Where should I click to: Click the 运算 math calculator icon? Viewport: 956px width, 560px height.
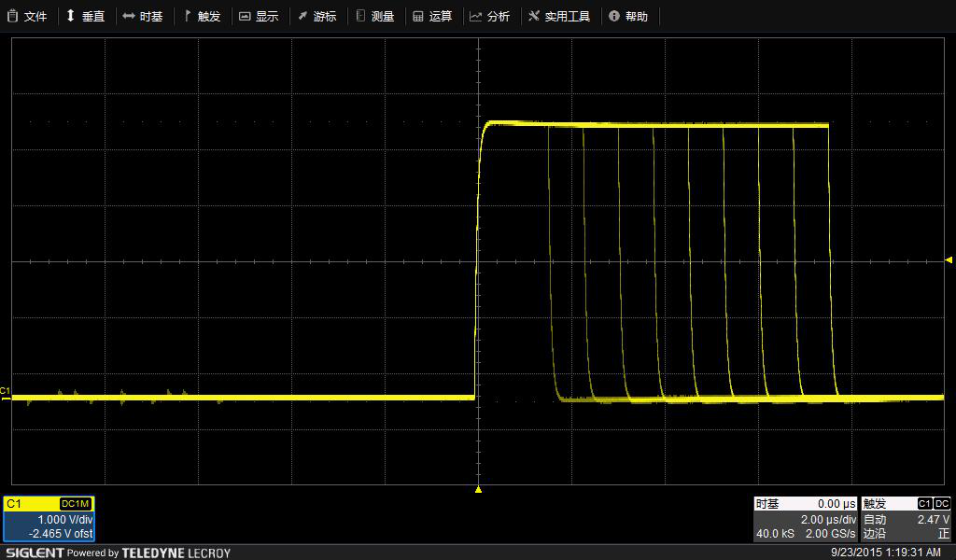(417, 16)
